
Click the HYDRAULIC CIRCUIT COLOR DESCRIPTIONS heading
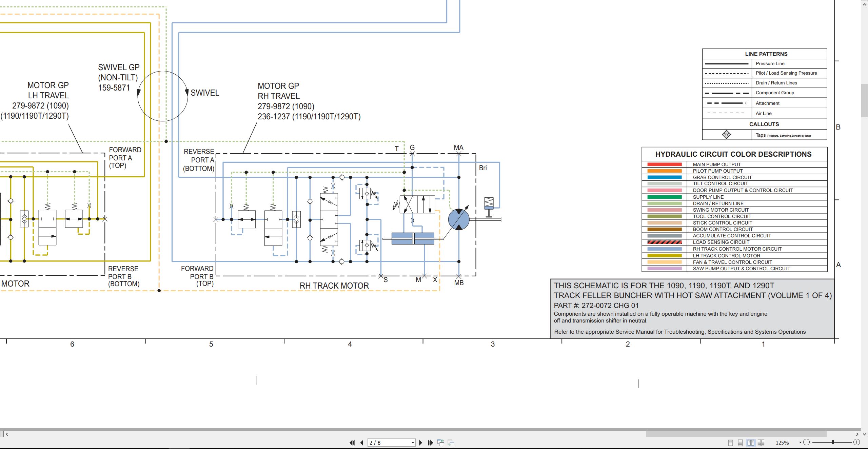[x=733, y=154]
